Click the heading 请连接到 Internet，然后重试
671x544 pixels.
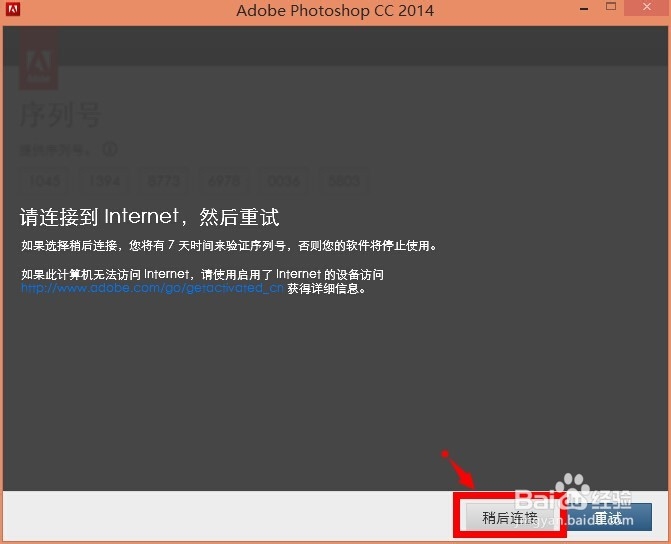pyautogui.click(x=150, y=217)
